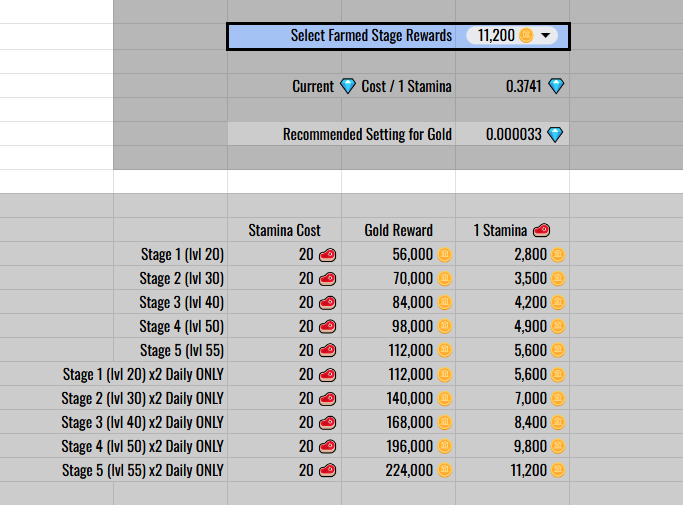This screenshot has width=683, height=505.
Task: Click the gem icon in Current Cost label
Action: pyautogui.click(x=348, y=87)
